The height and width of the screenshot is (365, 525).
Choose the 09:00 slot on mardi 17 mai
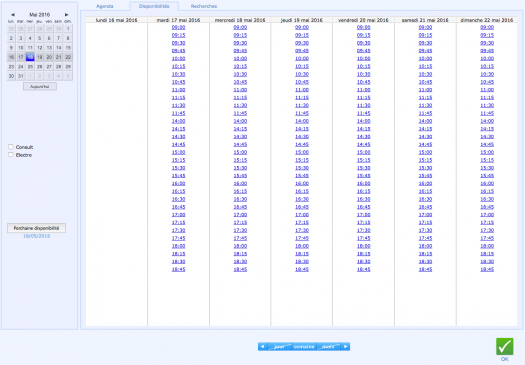pyautogui.click(x=178, y=27)
